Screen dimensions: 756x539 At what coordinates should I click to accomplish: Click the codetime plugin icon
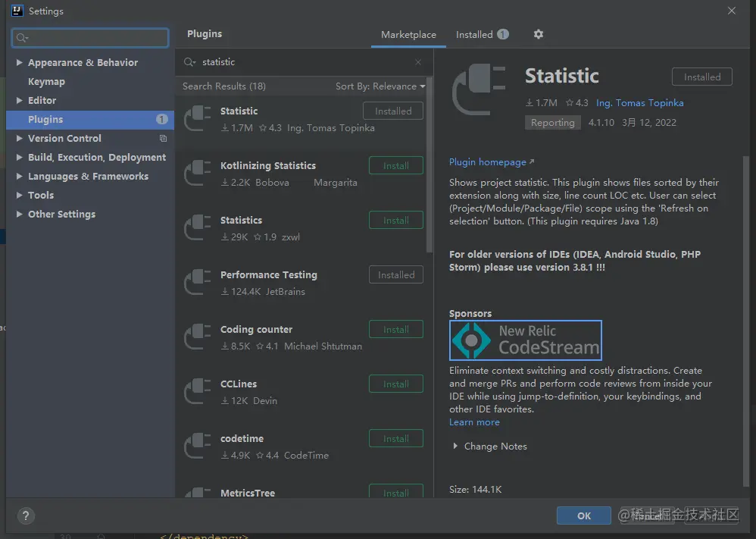point(198,446)
